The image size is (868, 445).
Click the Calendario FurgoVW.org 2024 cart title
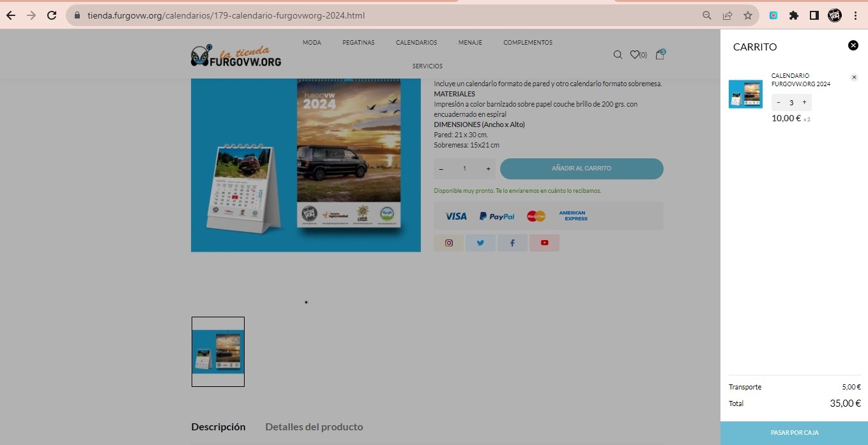801,80
